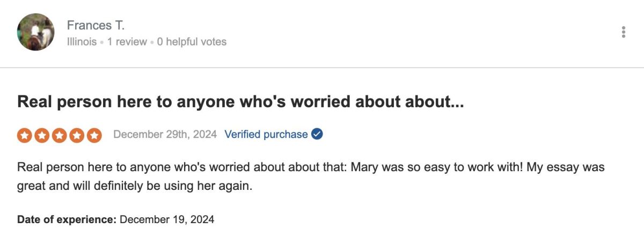Click the horizontal divider below the reviewer header
Screen dimensions: 644x236
322,68
